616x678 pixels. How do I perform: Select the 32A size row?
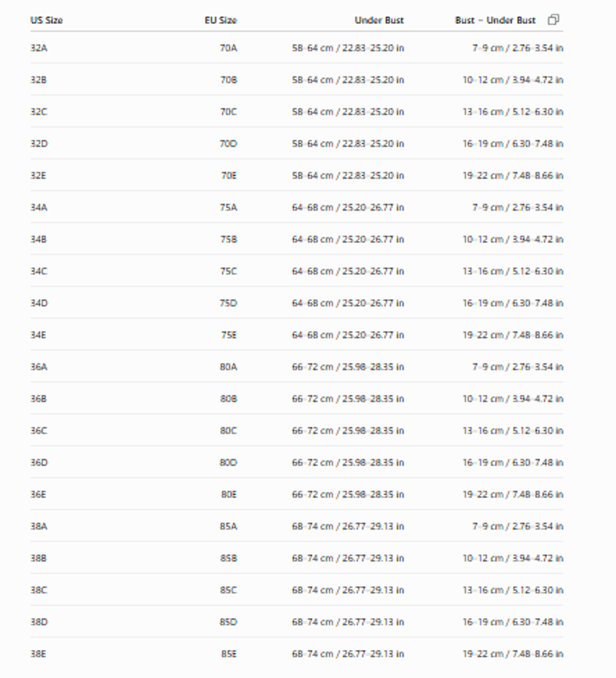pos(297,48)
